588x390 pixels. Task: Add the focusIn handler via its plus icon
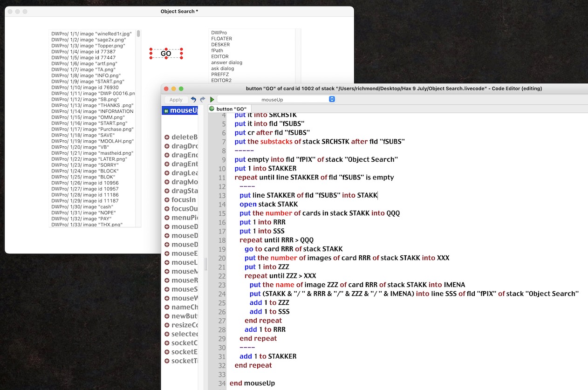coord(167,200)
